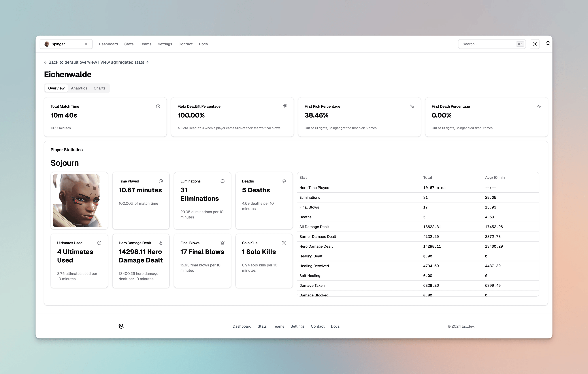Open the Spingar player switcher dropdown
This screenshot has width=588, height=374.
coord(66,44)
